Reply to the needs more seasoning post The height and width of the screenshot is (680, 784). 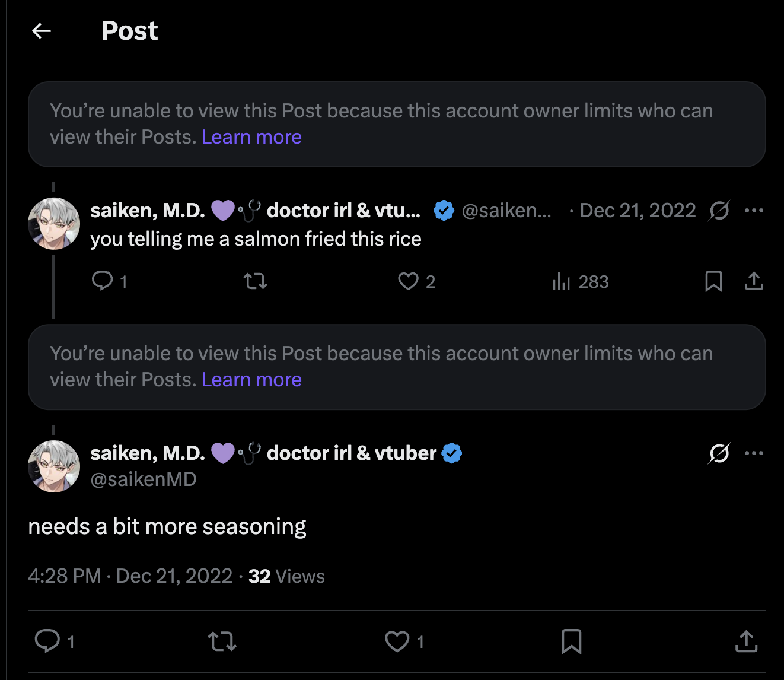[47, 641]
